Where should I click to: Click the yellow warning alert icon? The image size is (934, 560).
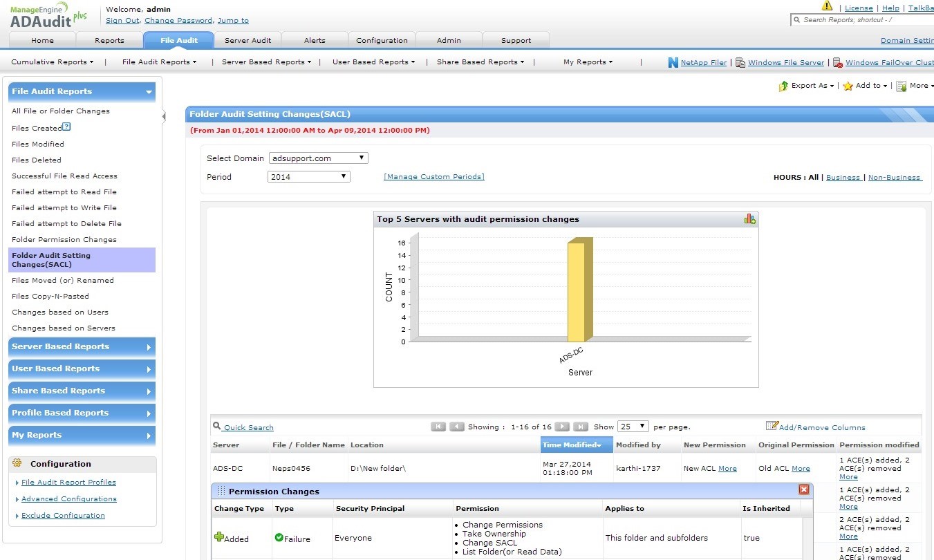coord(827,6)
